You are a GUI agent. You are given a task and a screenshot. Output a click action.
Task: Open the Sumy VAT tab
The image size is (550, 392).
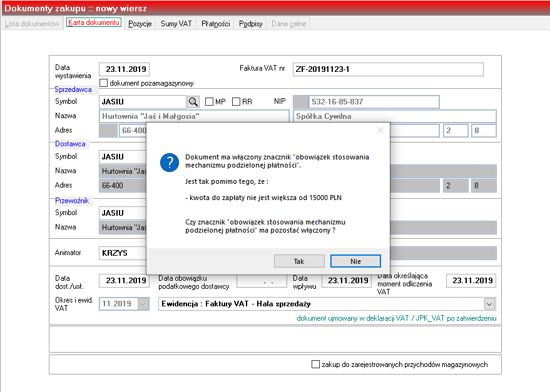176,24
